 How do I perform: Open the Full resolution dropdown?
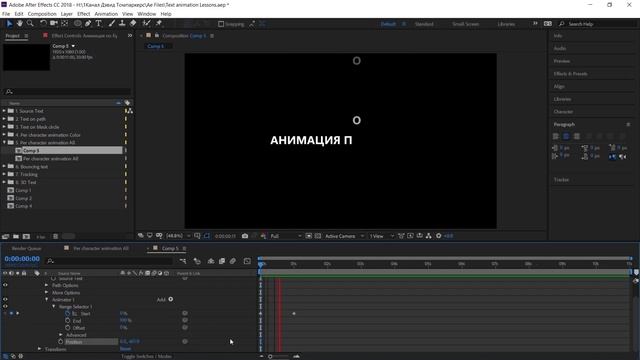(x=286, y=236)
